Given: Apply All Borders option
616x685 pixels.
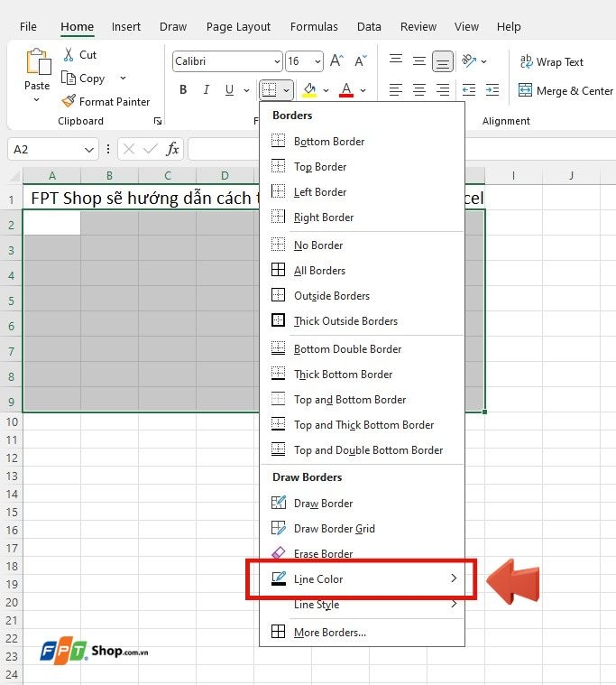Looking at the screenshot, I should point(362,271).
